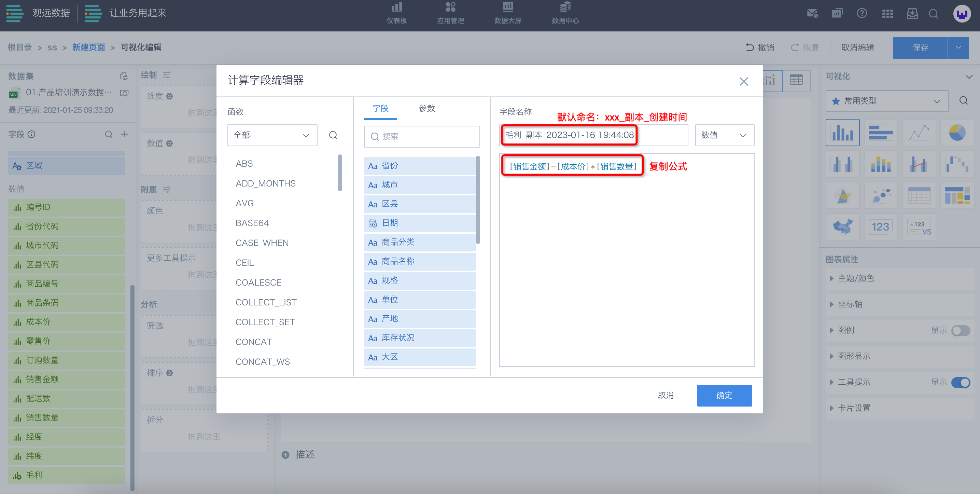
Task: Switch to the 参数 tab
Action: (x=426, y=108)
